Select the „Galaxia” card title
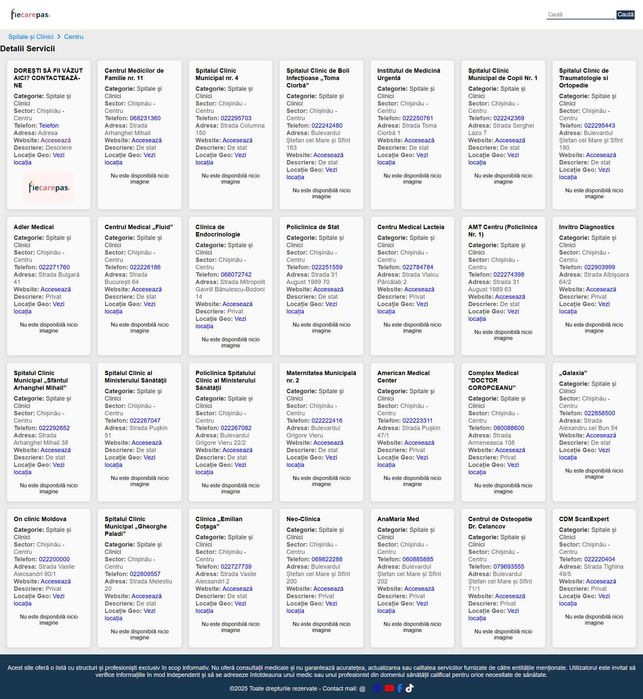Viewport: 643px width, 699px height. (573, 373)
